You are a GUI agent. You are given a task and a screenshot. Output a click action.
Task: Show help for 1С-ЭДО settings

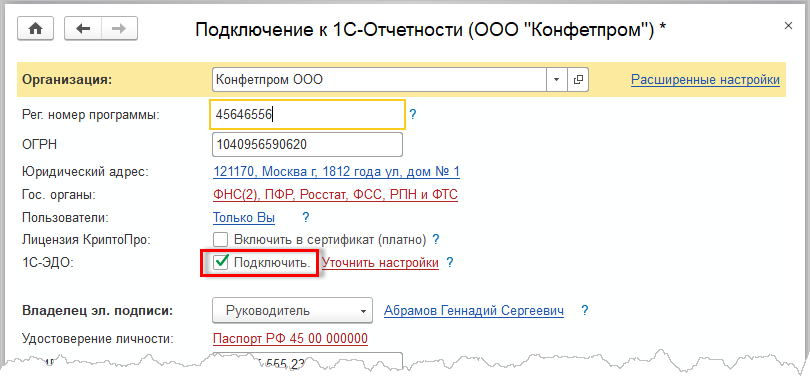449,263
